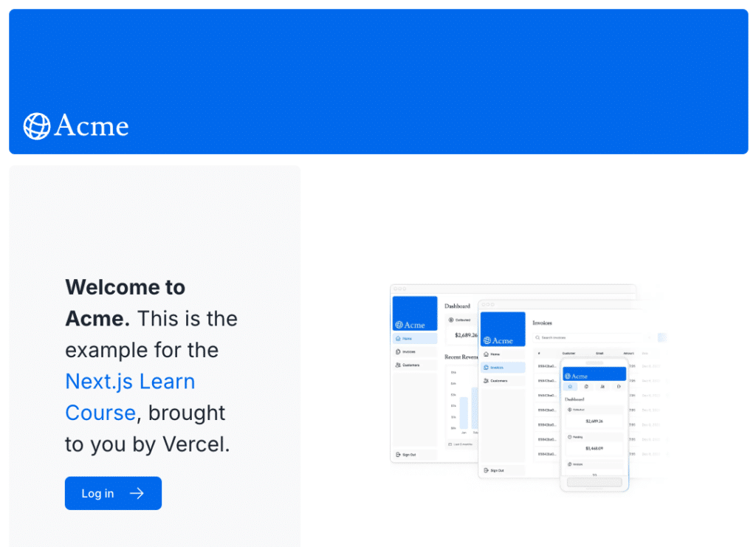Click the arrow icon inside the Log in button
Viewport: 756px width, 547px height.
tap(137, 493)
